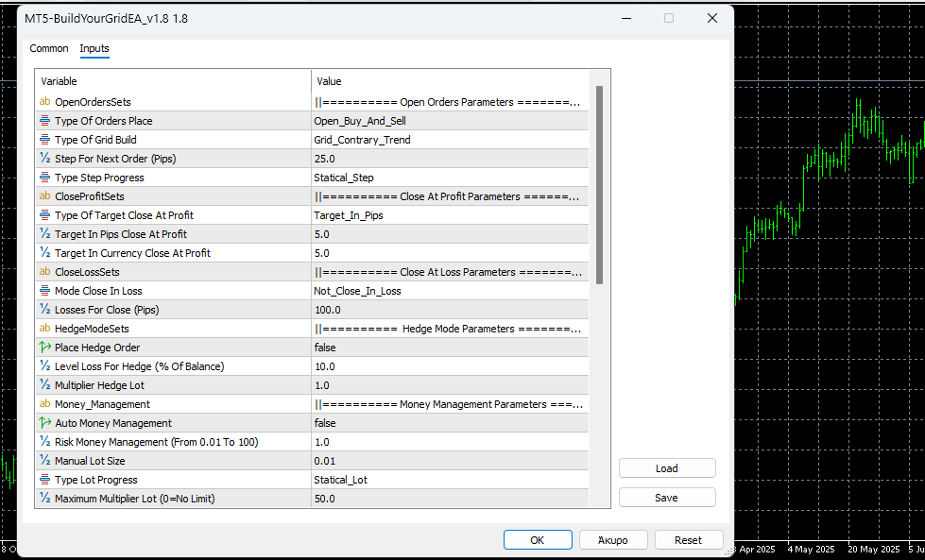Image resolution: width=925 pixels, height=560 pixels.
Task: Click the OpenOrdersSets string type icon
Action: click(44, 102)
